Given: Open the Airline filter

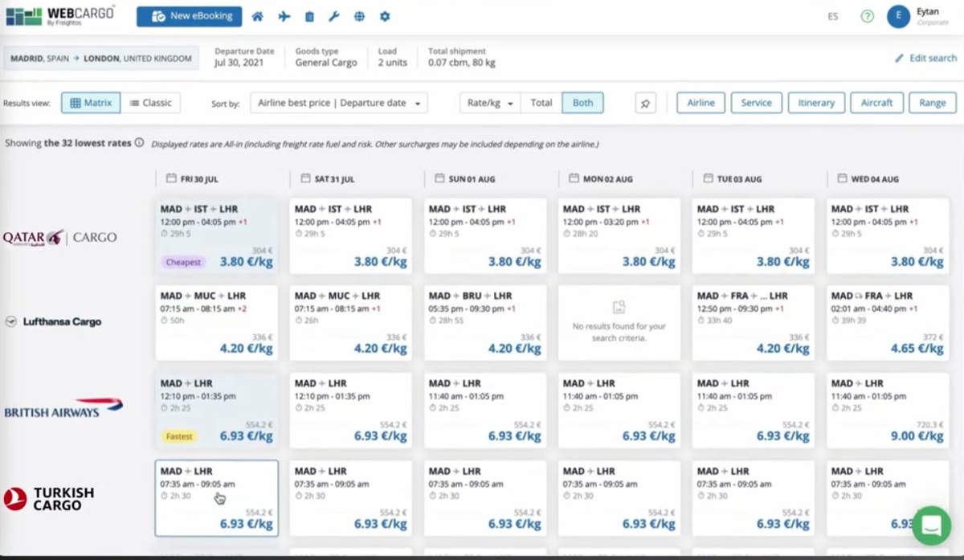Looking at the screenshot, I should [701, 103].
